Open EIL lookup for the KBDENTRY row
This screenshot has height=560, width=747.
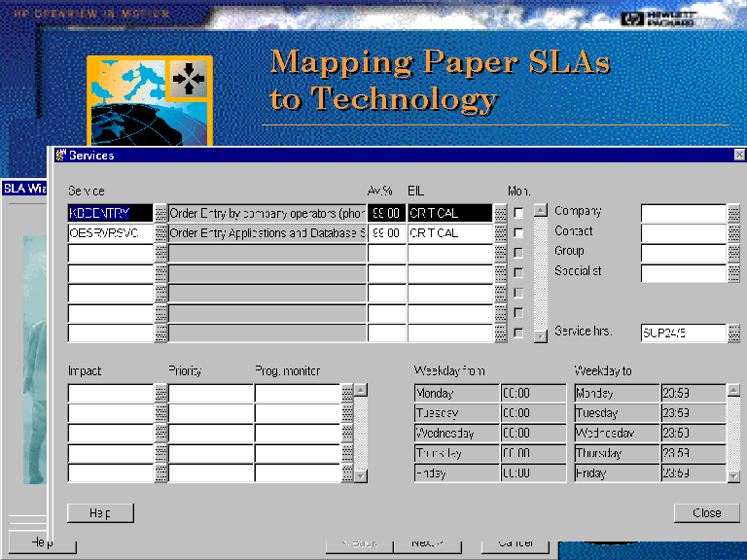point(500,213)
